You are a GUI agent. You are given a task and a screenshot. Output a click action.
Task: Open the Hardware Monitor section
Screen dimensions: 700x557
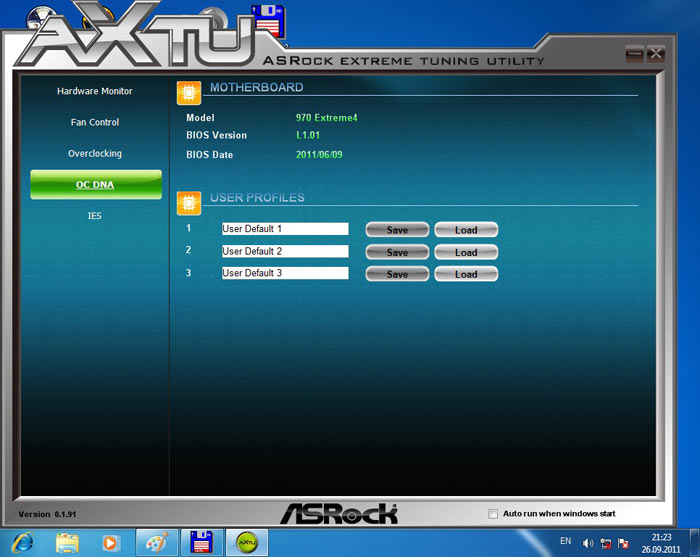tap(95, 91)
